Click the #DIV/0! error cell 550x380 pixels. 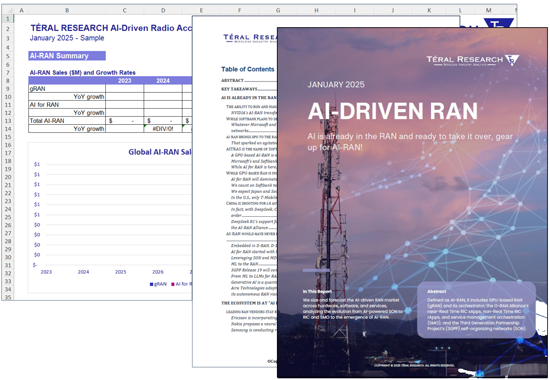163,129
